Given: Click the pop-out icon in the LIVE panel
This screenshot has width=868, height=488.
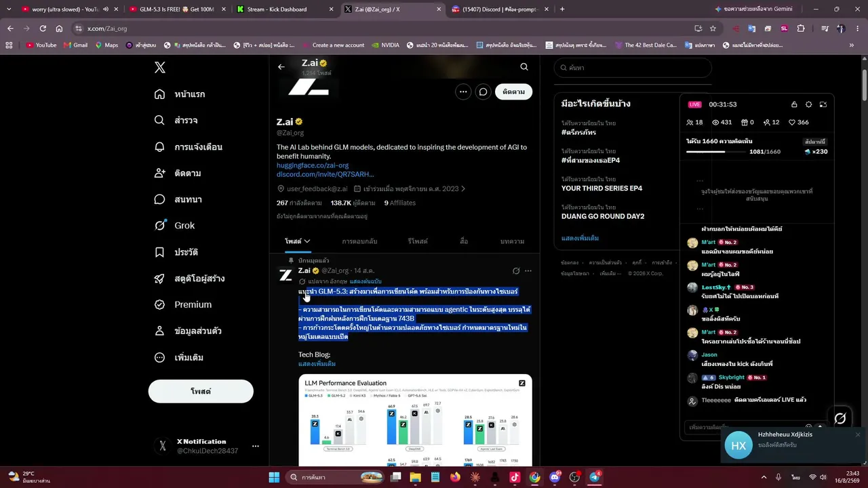Looking at the screenshot, I should point(823,104).
